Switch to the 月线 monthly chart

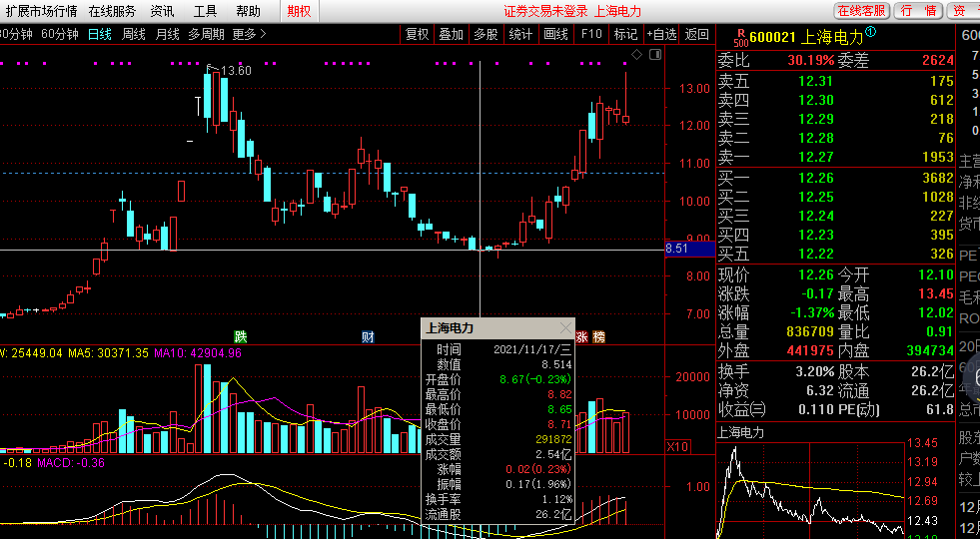(x=167, y=34)
